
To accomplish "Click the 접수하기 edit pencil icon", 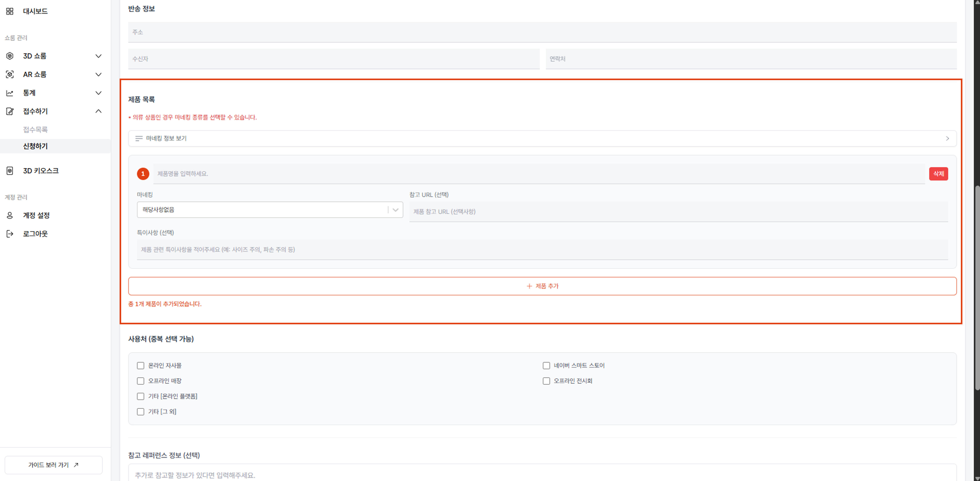I will [10, 112].
